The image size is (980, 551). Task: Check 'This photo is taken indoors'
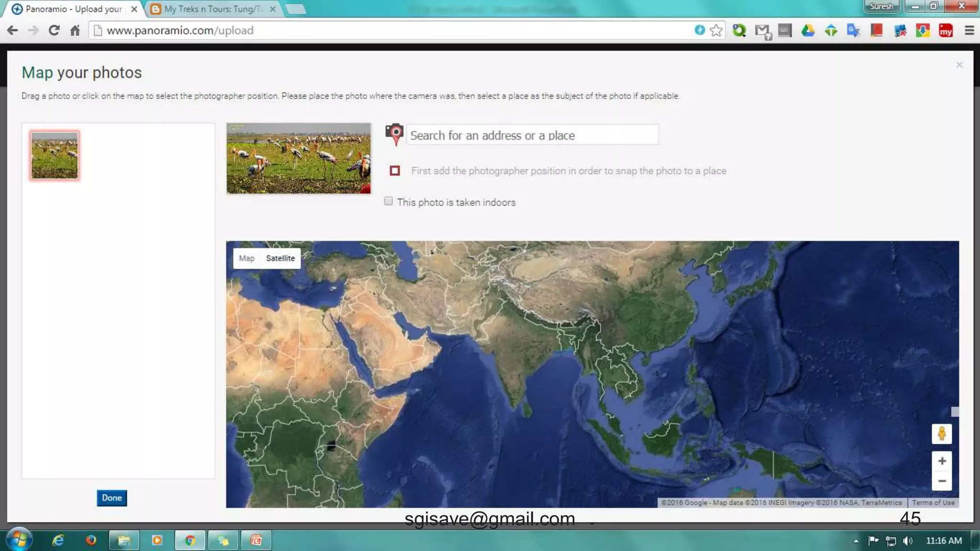click(388, 201)
